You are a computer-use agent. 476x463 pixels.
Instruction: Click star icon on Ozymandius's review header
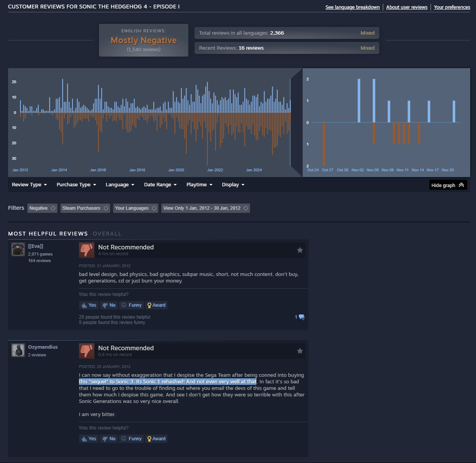300,351
